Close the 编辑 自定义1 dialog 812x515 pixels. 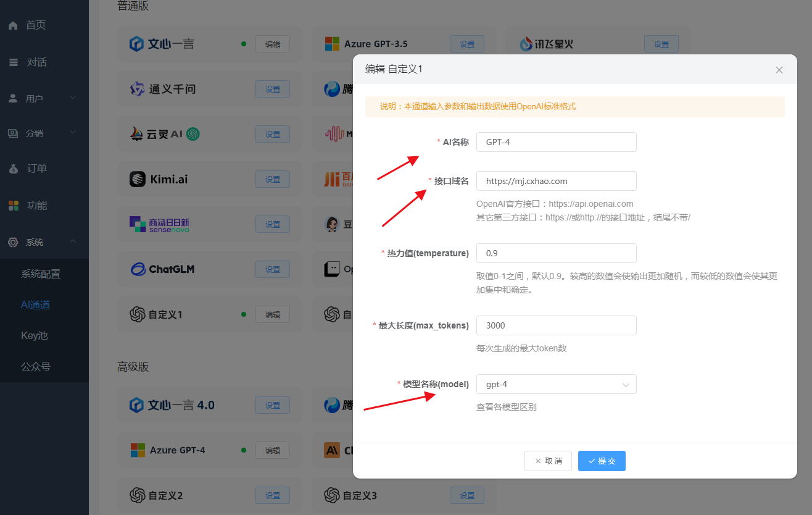779,70
